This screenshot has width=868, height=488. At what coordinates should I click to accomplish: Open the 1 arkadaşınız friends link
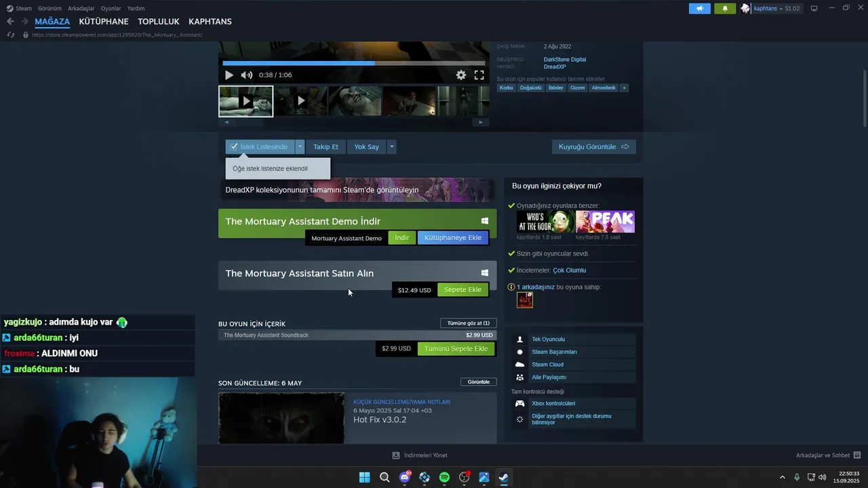point(536,287)
